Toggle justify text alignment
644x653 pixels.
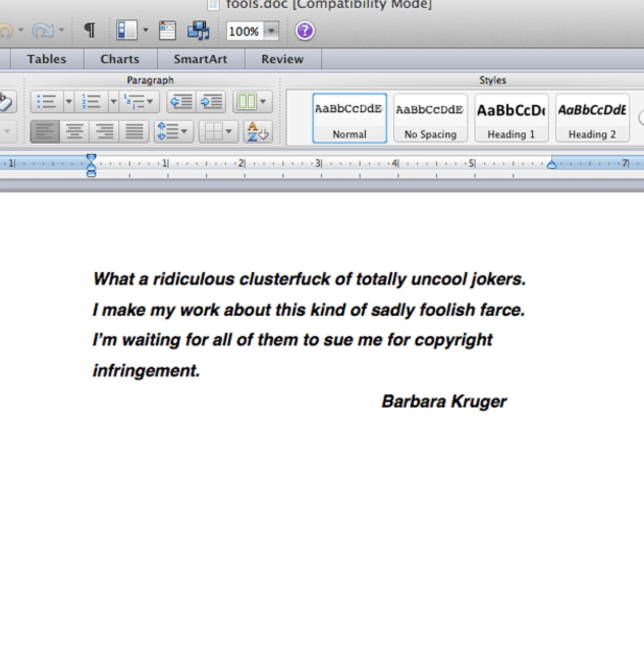pos(134,132)
